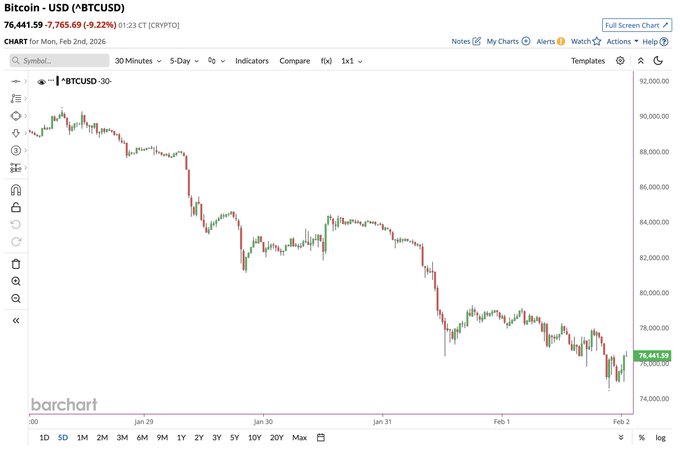Zoom out on the chart
The image size is (680, 450).
click(x=15, y=298)
